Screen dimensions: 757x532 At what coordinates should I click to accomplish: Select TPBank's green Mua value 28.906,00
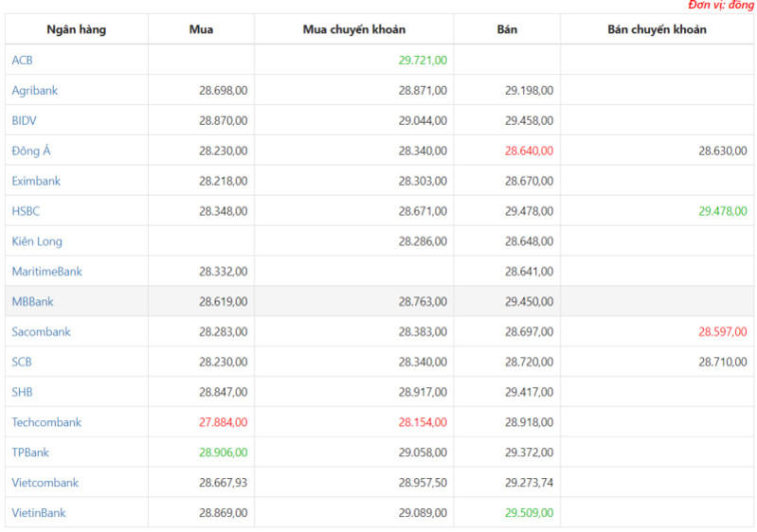(x=223, y=452)
